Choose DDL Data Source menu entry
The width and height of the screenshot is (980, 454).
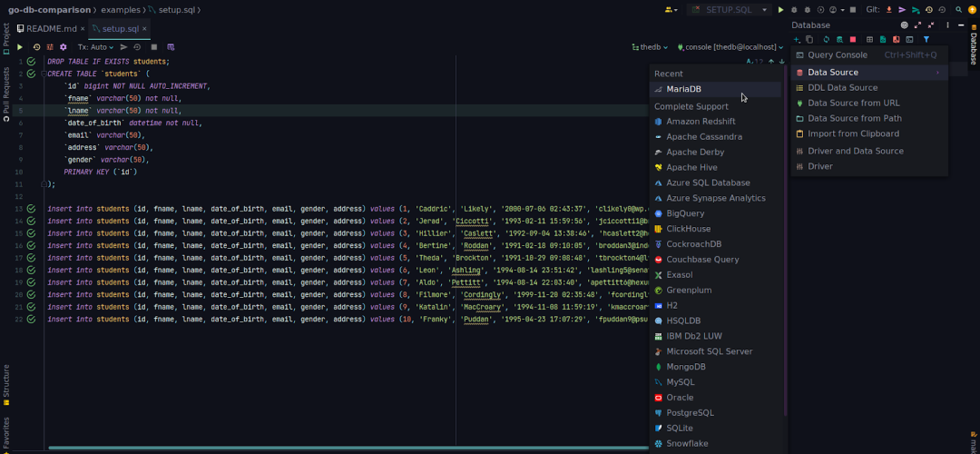pyautogui.click(x=869, y=87)
